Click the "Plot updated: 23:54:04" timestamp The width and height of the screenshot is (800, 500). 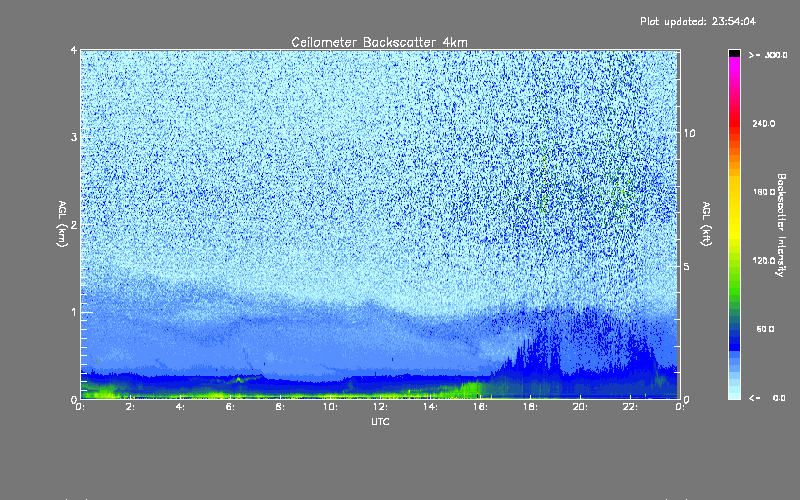tap(698, 21)
